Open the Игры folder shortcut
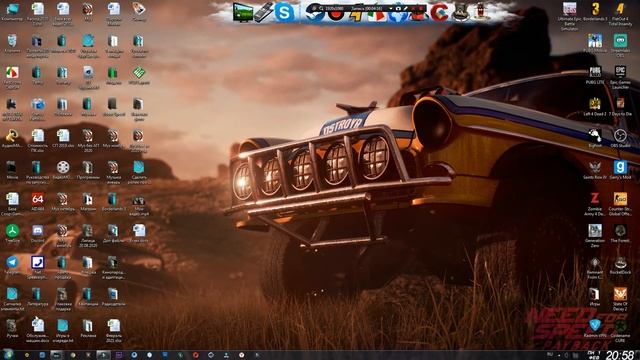640x360 pixels. click(x=595, y=297)
